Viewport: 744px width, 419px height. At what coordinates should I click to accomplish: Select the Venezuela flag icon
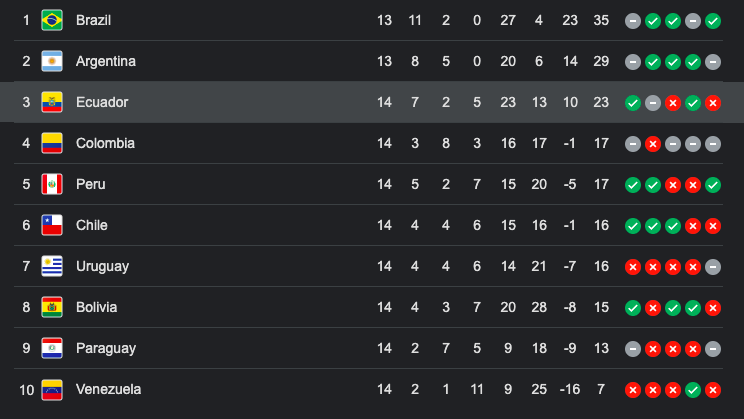coord(52,390)
